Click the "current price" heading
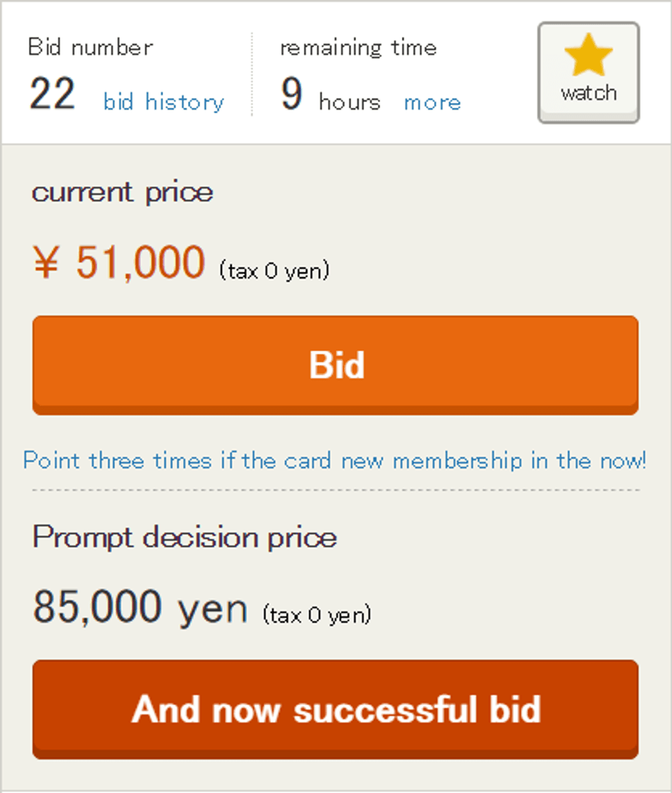 pyautogui.click(x=123, y=192)
